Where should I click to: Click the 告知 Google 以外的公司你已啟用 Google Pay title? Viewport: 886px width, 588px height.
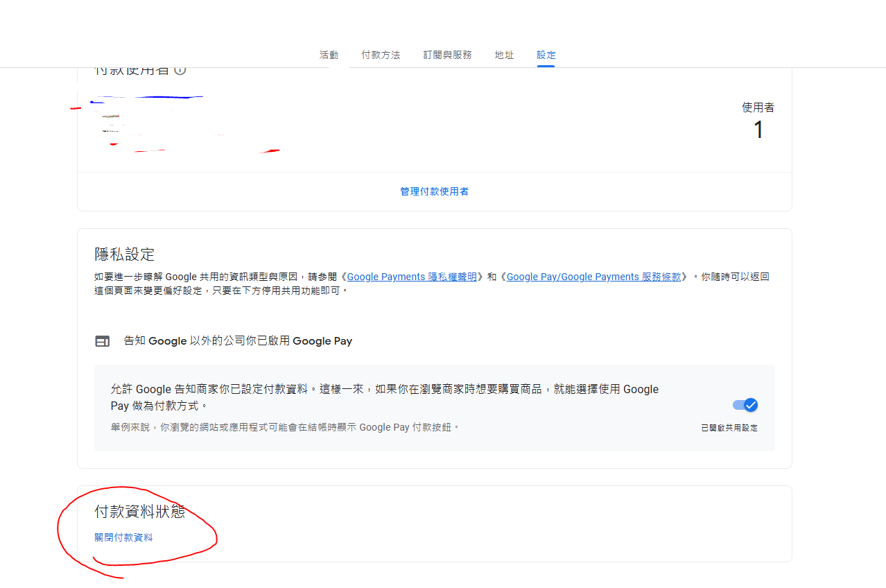pos(238,341)
